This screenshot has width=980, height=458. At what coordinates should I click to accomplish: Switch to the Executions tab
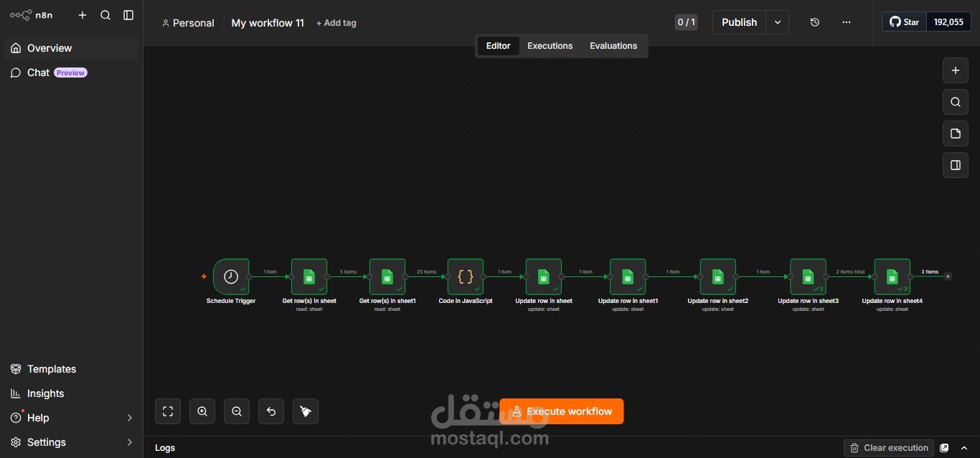[x=550, y=46]
